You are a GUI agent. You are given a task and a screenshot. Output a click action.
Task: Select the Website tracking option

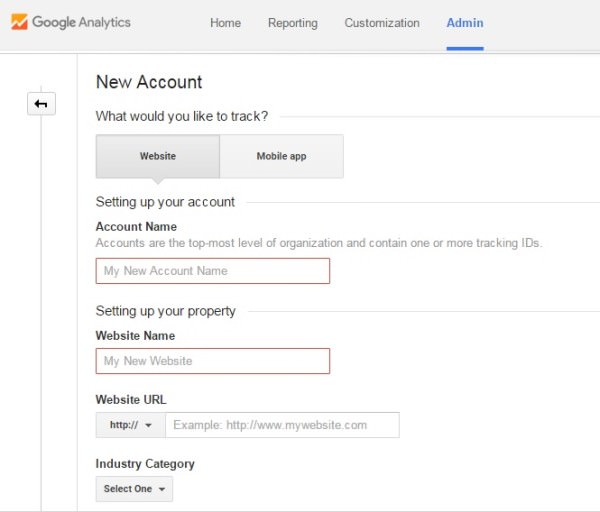(x=158, y=156)
